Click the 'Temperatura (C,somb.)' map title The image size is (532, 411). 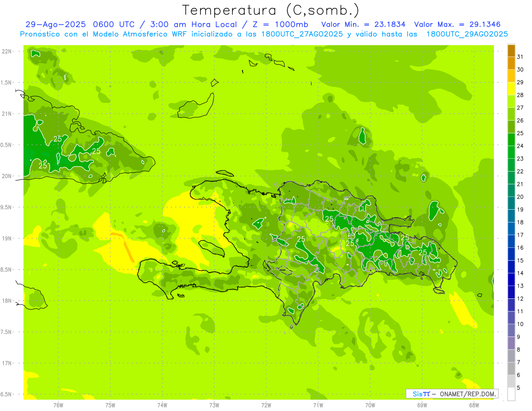pyautogui.click(x=270, y=11)
